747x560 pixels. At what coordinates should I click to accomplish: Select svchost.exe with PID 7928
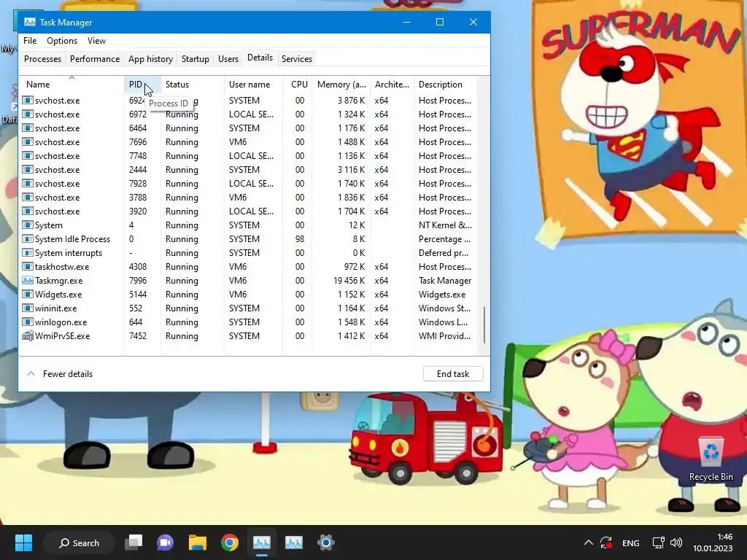248,183
